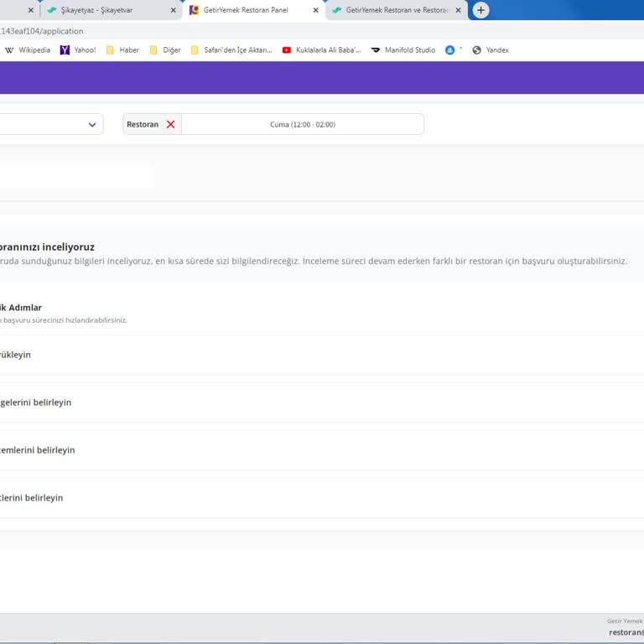Open a new browser tab

pyautogui.click(x=480, y=10)
